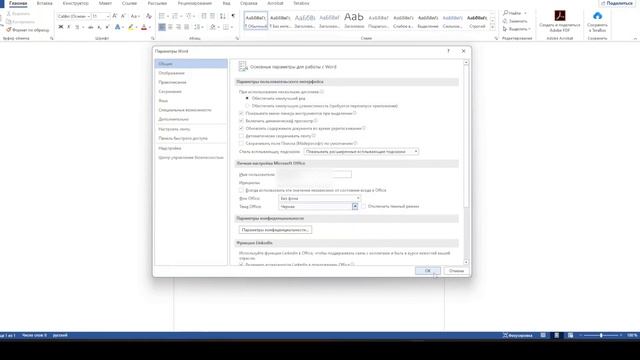
Task: Click the 'Имя пользователя' input field
Action: point(314,175)
